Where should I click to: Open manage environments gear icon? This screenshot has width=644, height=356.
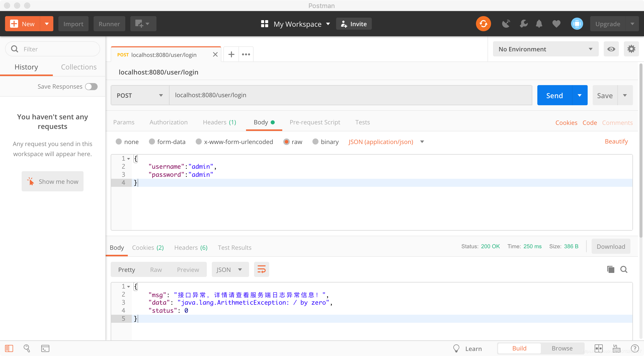coord(631,49)
